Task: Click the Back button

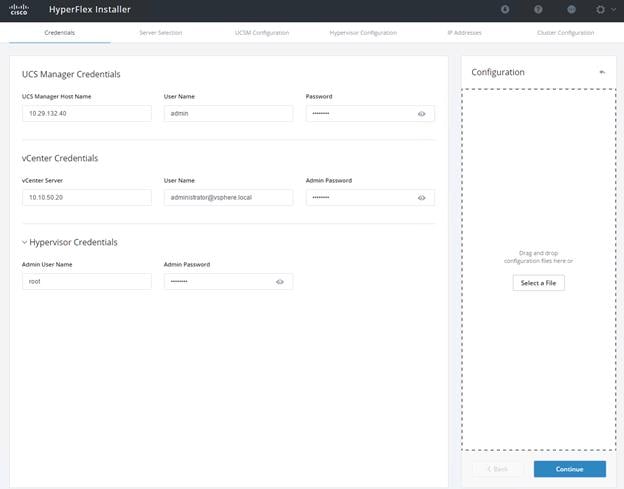Action: 497,469
